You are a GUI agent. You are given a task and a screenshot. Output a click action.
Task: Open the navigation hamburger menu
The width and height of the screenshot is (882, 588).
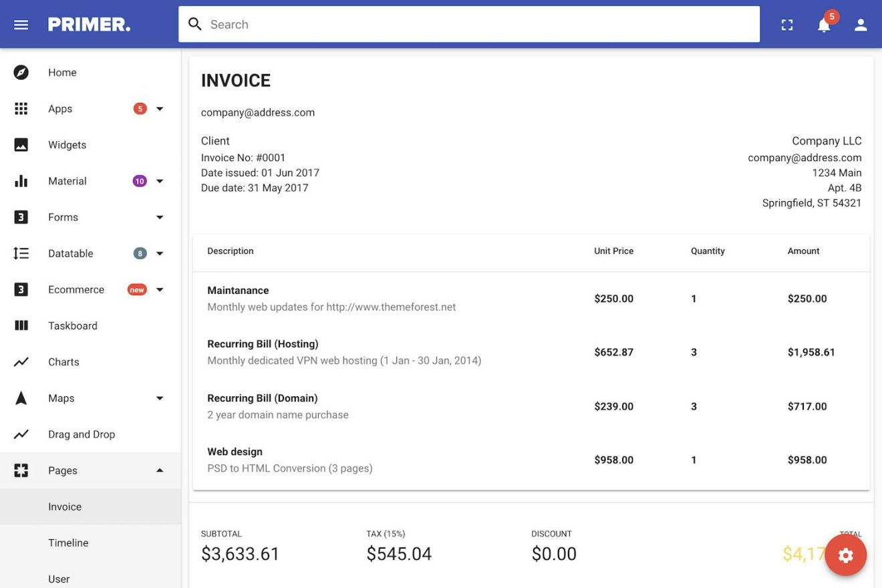pos(21,24)
